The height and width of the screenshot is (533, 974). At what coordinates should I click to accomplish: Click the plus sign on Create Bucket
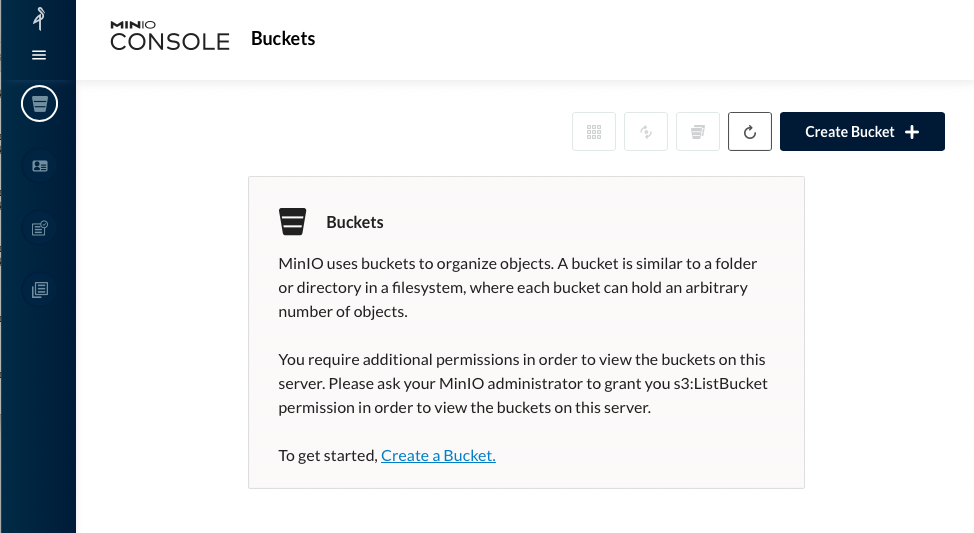[x=911, y=132]
